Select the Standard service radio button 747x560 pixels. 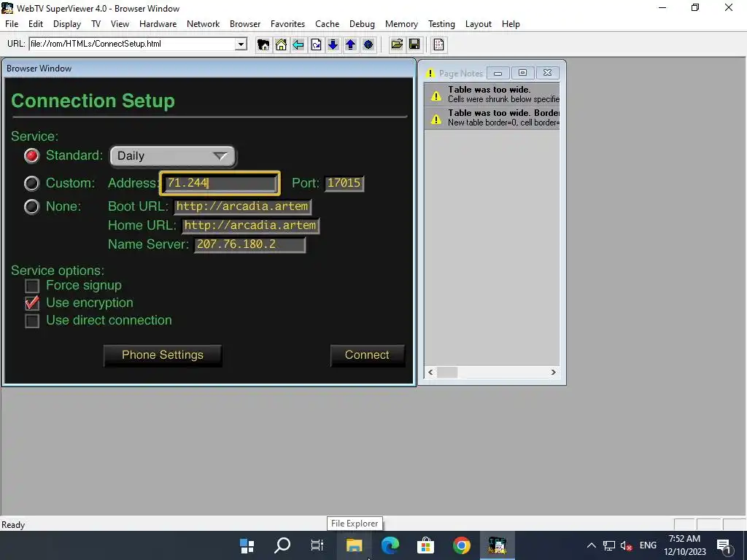(x=32, y=156)
